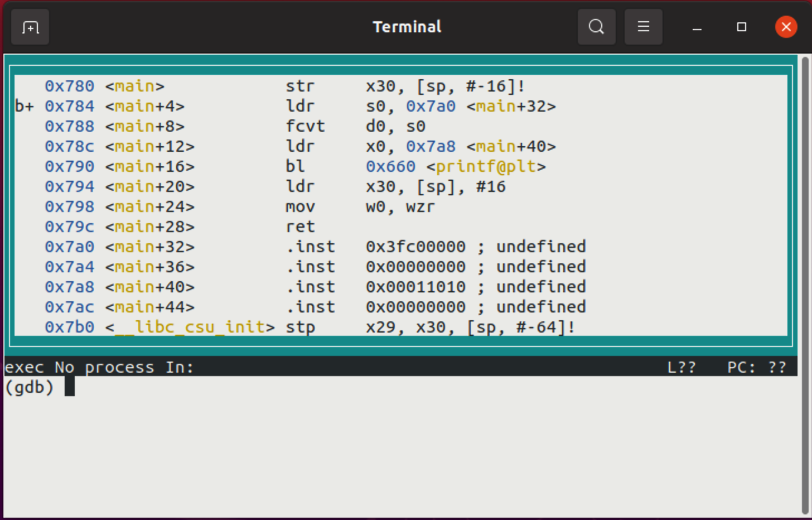The height and width of the screenshot is (520, 812).
Task: Click the fcvt instruction
Action: pos(305,126)
